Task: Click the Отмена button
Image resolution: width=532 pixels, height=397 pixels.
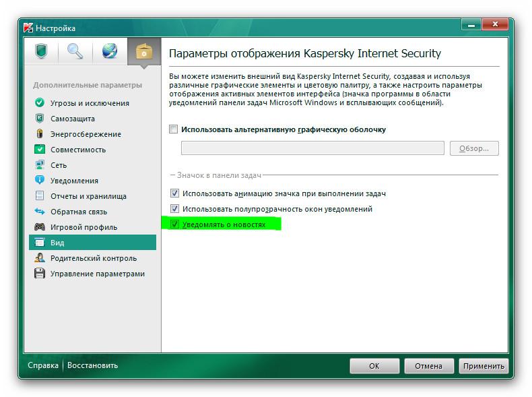Action: tap(428, 366)
